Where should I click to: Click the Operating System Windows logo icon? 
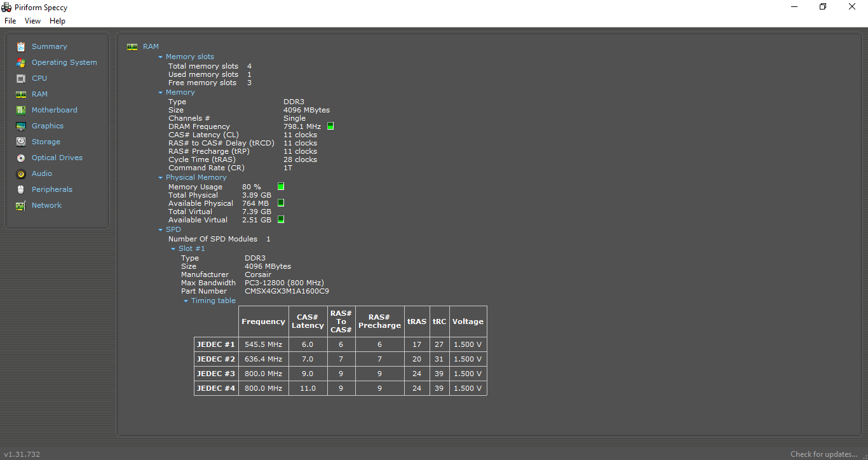click(21, 62)
